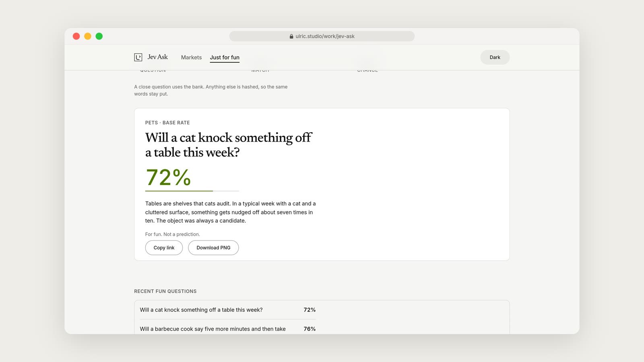Click the Jev Ask brand name
644x362 pixels.
(158, 57)
